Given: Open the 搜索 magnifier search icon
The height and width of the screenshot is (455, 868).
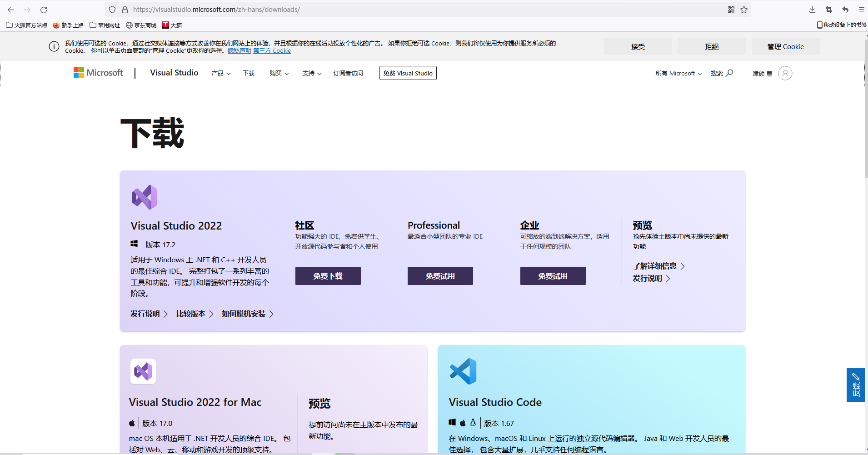Looking at the screenshot, I should point(729,73).
